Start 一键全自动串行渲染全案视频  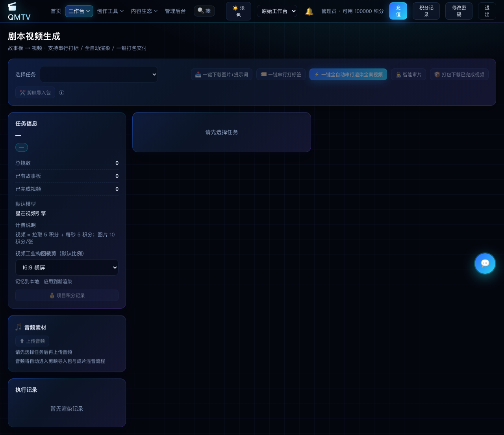(x=348, y=74)
